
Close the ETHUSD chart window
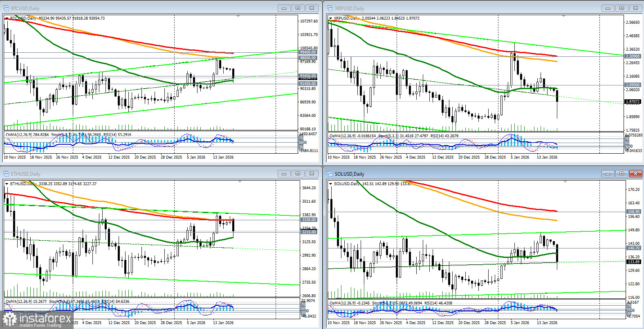[x=312, y=174]
